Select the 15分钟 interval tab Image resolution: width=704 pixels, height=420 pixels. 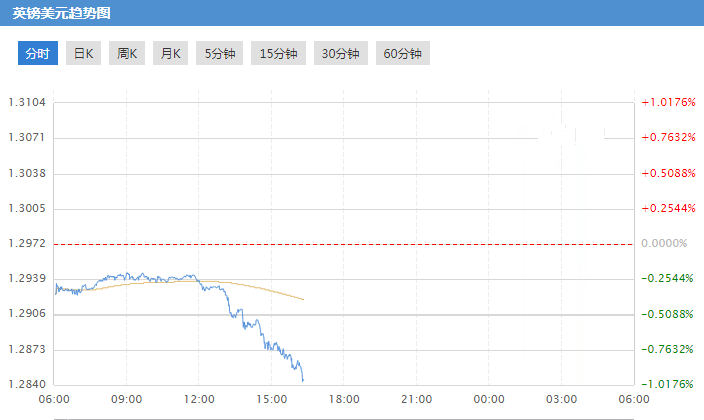click(x=279, y=54)
